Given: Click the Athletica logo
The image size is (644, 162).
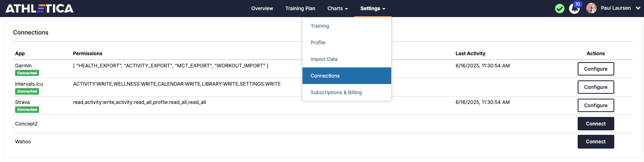Looking at the screenshot, I should click(39, 9).
